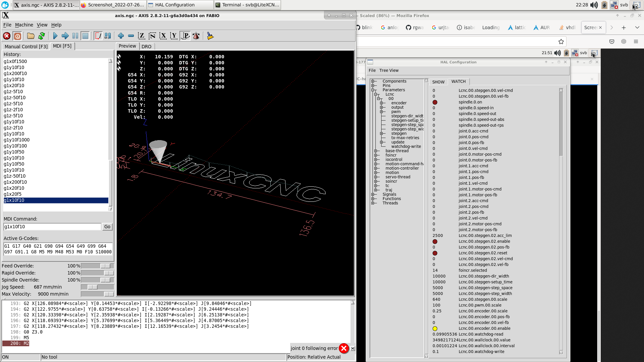Switch to X side view

coord(163,36)
